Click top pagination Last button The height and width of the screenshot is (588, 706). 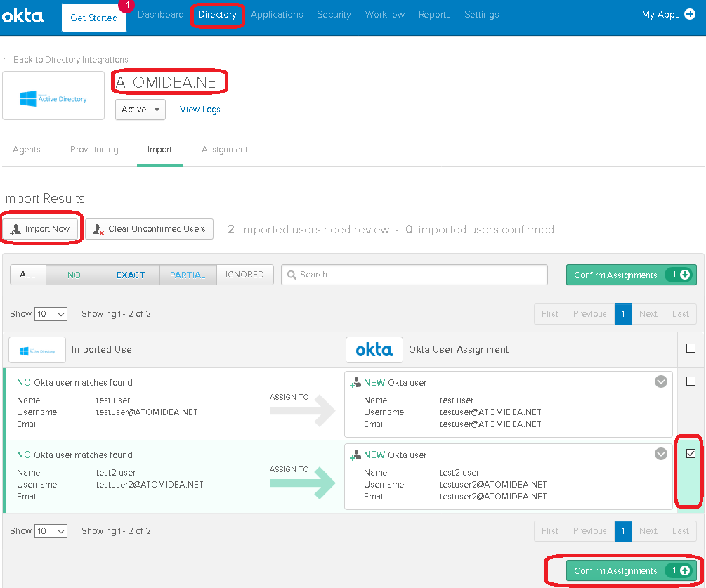[680, 314]
